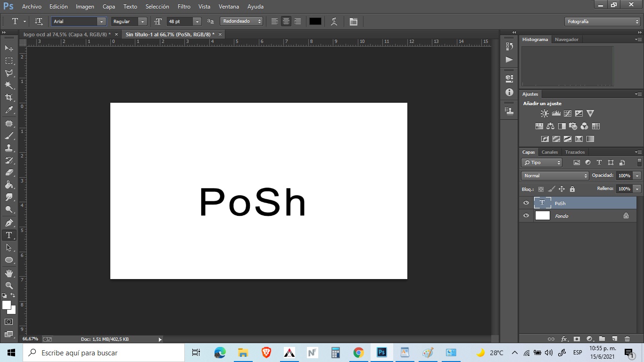Add layer style with fx icon
The image size is (644, 362).
564,338
